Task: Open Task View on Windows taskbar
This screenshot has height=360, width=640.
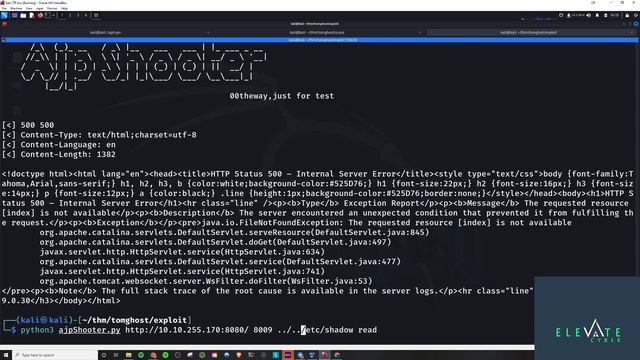Action: 116,355
